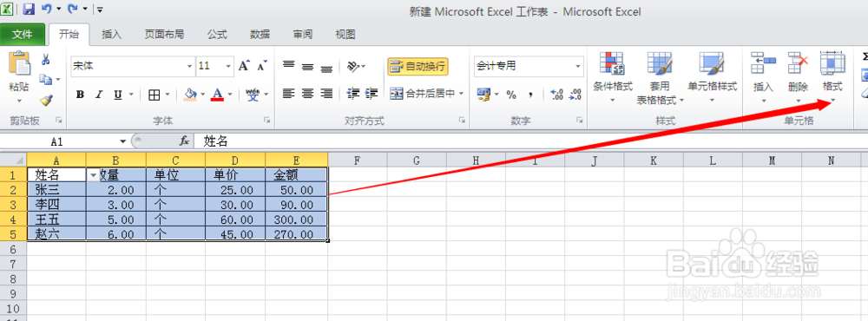Save workbook from Quick Access Toolbar
The image size is (868, 321).
coord(29,9)
